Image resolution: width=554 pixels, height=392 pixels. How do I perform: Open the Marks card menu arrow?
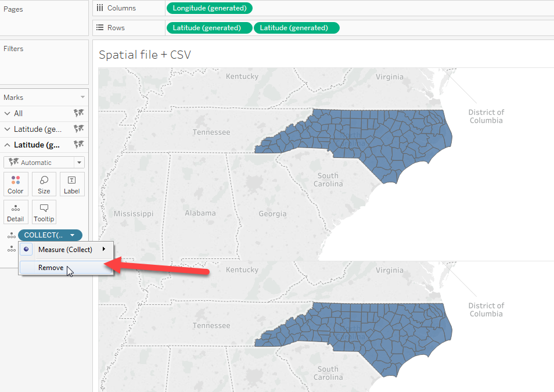point(82,98)
